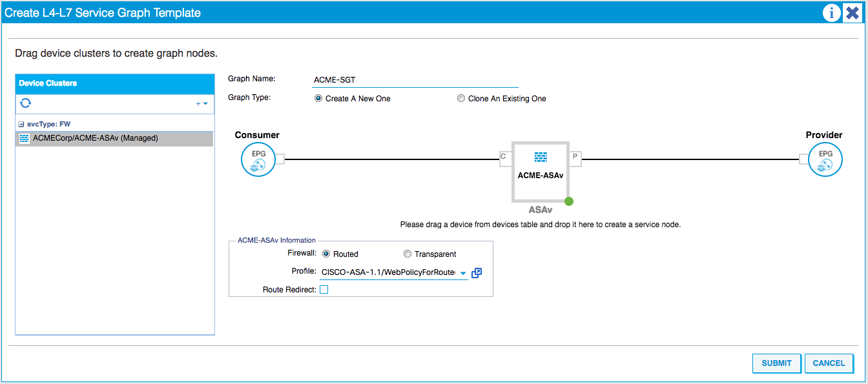Viewport: 868px width, 384px height.
Task: Click the Consumer EPG icon
Action: [x=258, y=159]
